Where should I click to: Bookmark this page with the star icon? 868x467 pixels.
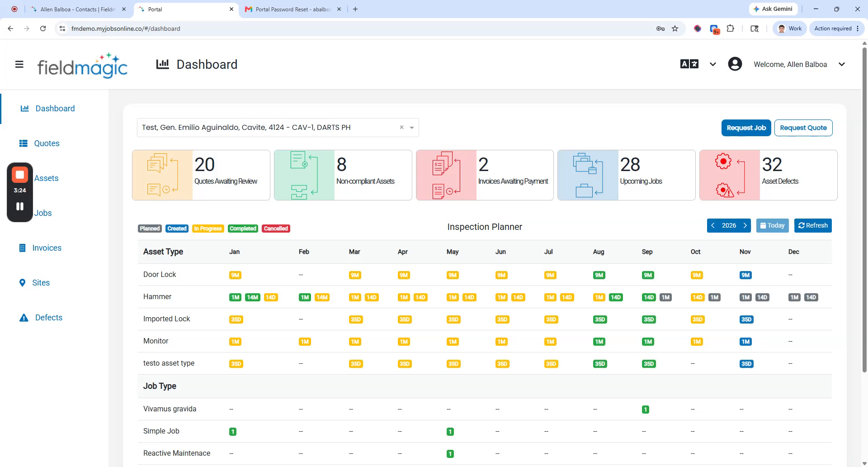pos(675,29)
